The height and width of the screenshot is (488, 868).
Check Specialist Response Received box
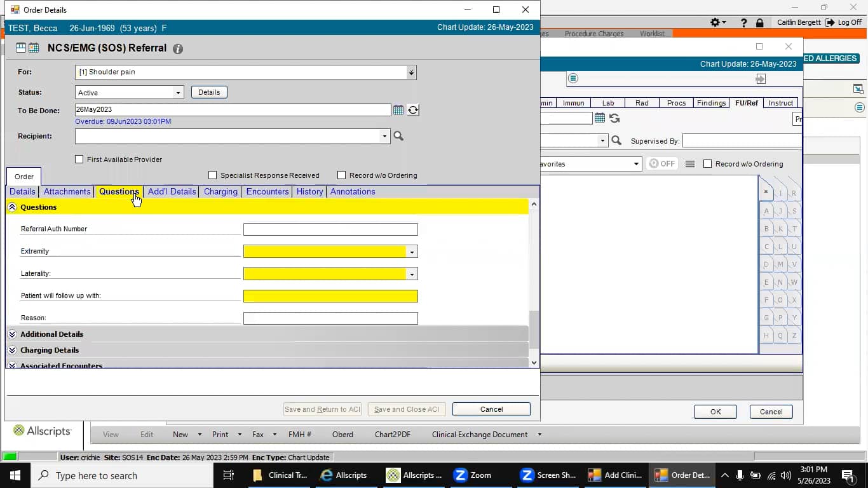click(213, 175)
